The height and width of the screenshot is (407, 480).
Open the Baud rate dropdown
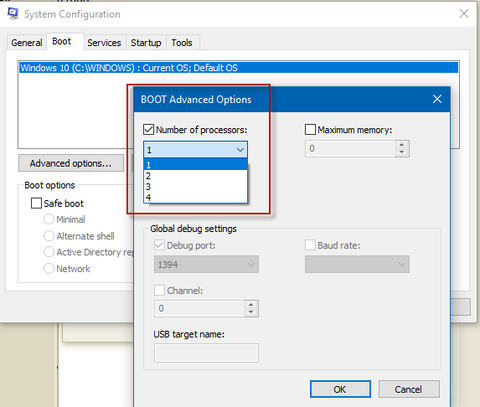tap(357, 264)
